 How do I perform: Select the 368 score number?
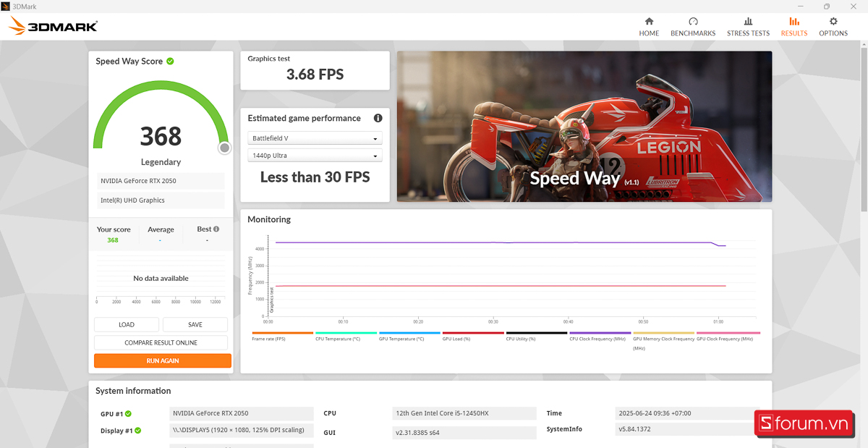[161, 136]
